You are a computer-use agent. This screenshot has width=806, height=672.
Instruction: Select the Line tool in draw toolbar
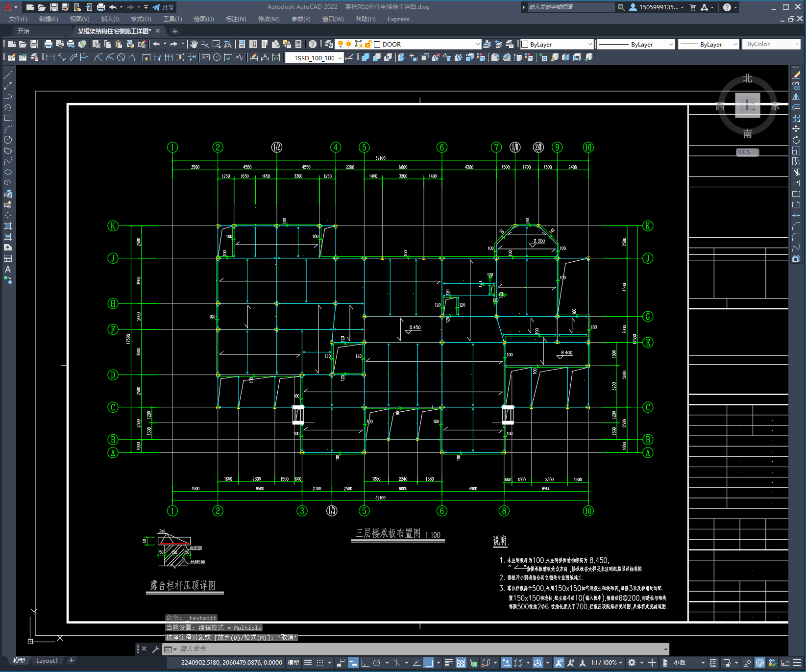[8, 75]
